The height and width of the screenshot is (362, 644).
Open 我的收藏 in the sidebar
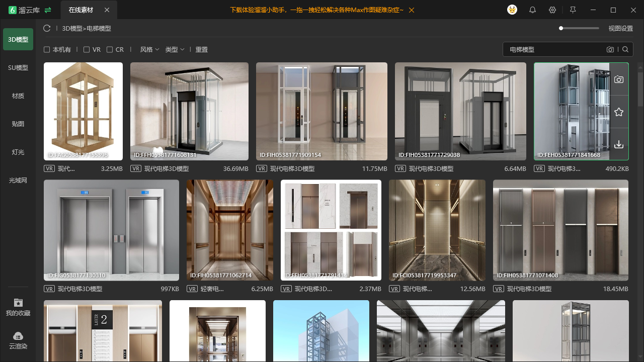(18, 307)
